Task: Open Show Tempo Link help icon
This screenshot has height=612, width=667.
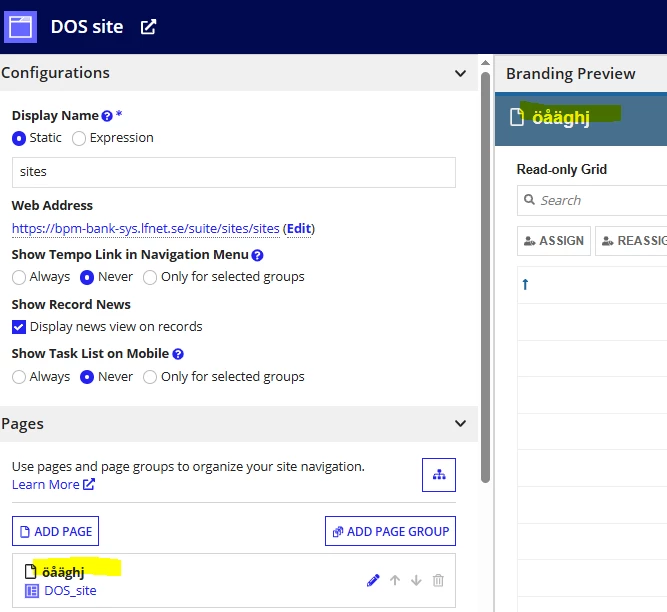Action: [257, 255]
